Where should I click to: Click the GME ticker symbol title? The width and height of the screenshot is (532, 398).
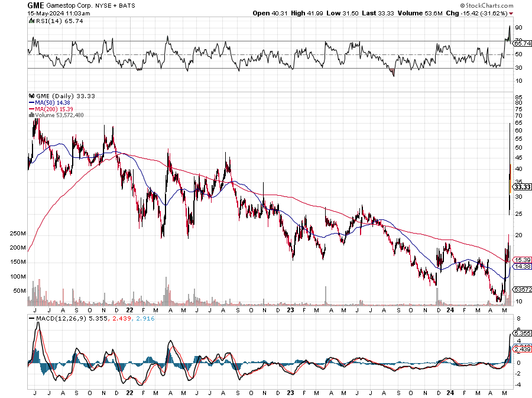(35, 5)
